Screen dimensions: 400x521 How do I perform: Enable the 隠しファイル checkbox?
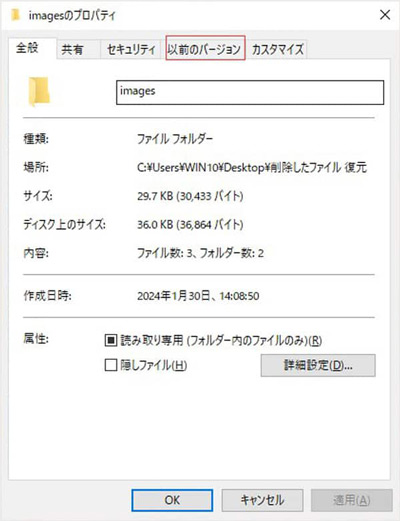click(x=111, y=365)
